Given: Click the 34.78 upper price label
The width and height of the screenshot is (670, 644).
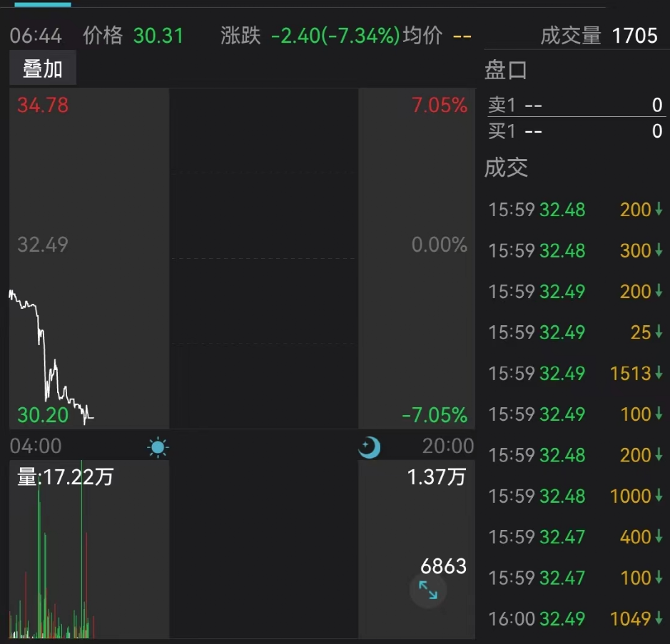Looking at the screenshot, I should pos(43,106).
